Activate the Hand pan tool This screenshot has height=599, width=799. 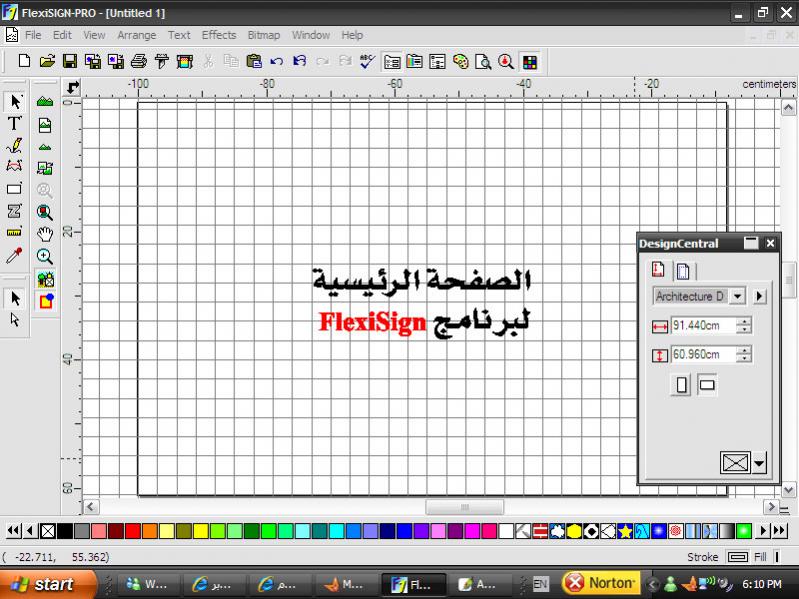(x=45, y=234)
